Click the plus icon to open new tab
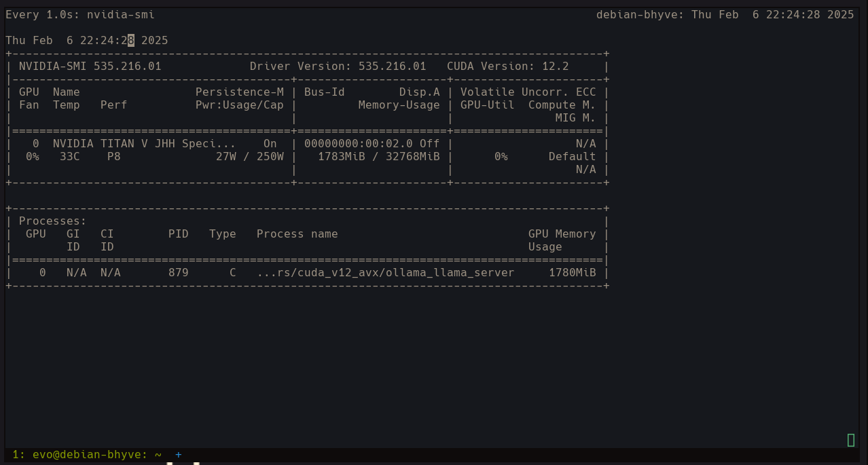Viewport: 868px width, 465px height. (x=179, y=455)
